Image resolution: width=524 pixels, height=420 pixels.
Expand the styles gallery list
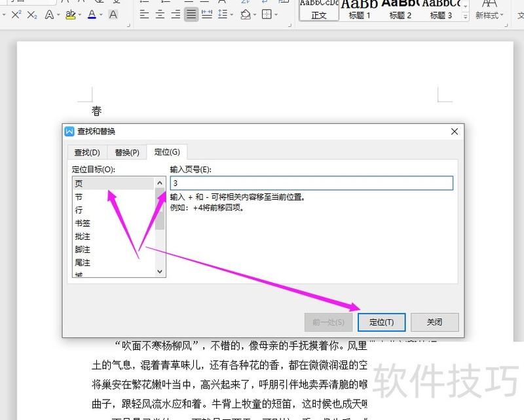[x=466, y=16]
